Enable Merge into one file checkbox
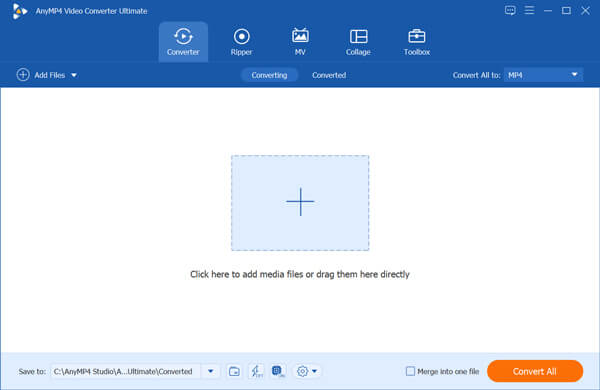This screenshot has width=600, height=390. click(x=410, y=371)
